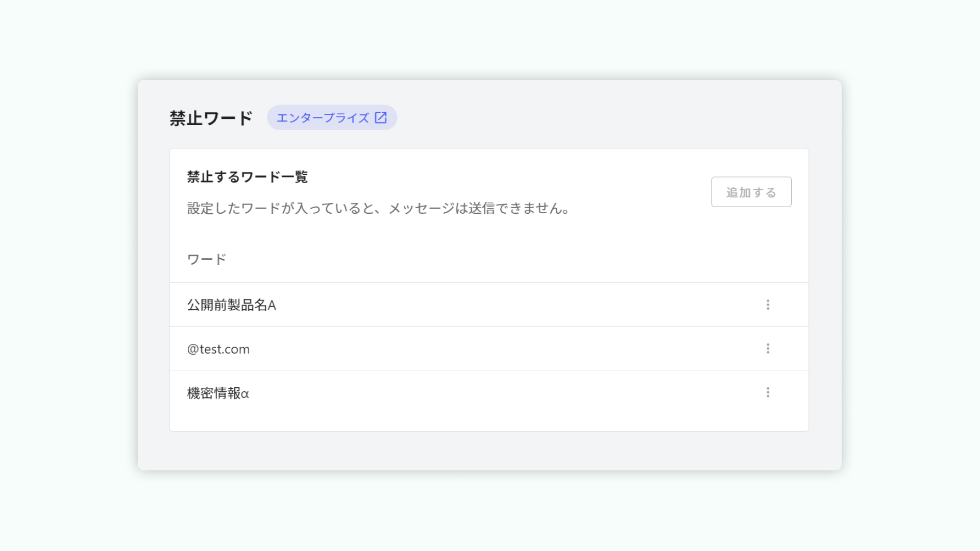Click the ワード column header

tap(206, 258)
